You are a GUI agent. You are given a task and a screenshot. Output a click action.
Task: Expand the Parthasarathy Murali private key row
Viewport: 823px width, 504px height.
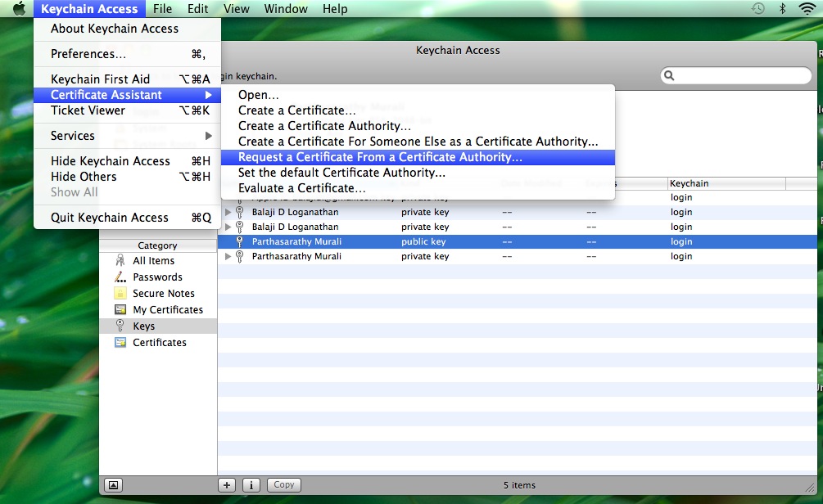click(x=228, y=256)
